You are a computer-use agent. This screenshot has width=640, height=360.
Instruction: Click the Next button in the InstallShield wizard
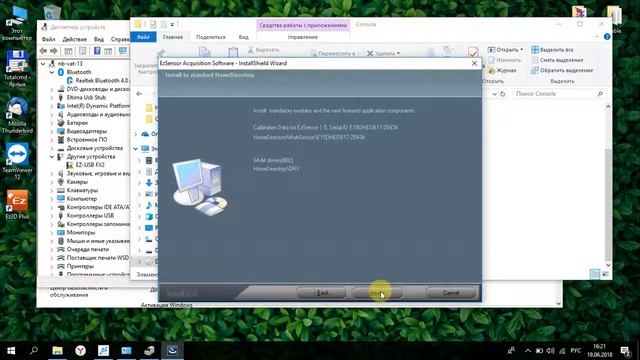pos(377,293)
